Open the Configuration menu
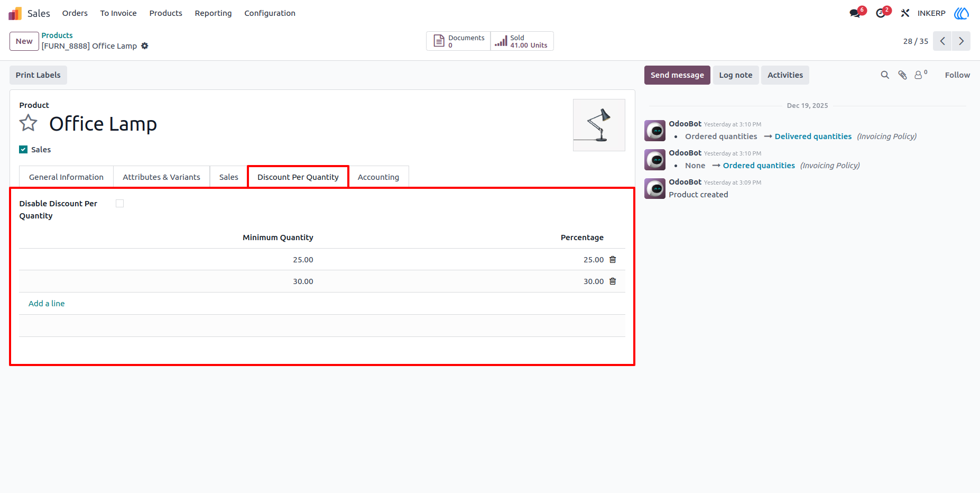980x493 pixels. click(270, 13)
